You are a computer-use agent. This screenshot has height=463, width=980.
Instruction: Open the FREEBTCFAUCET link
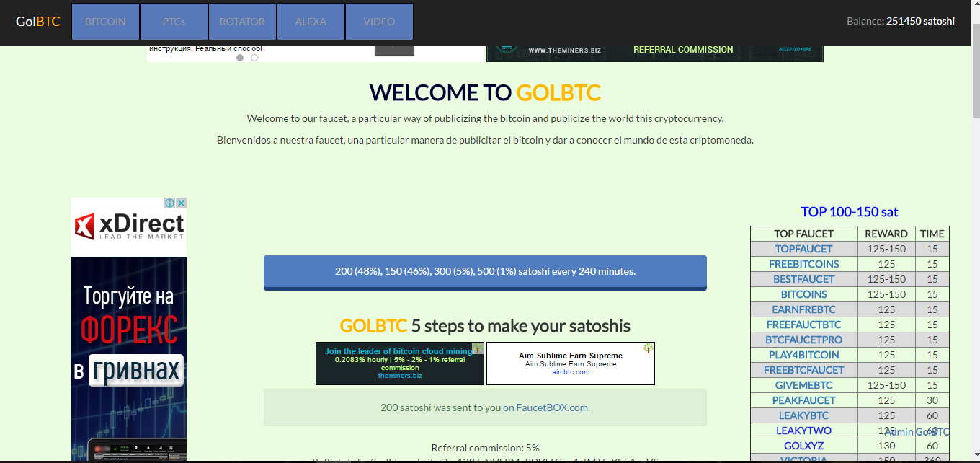803,370
